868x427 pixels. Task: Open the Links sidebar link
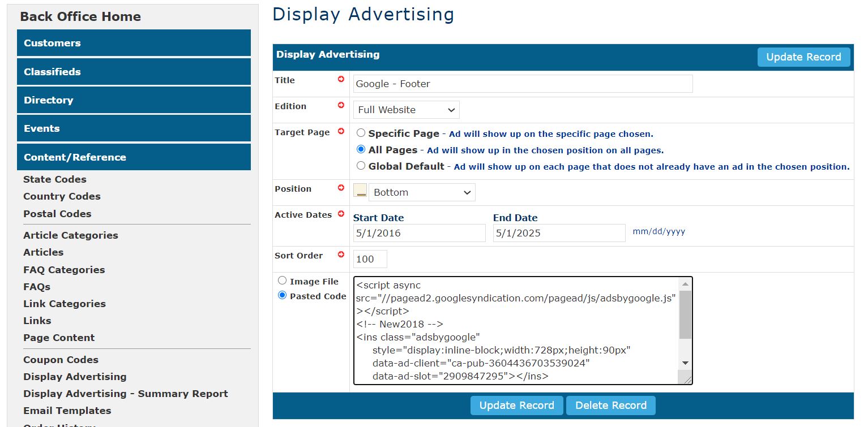[37, 321]
